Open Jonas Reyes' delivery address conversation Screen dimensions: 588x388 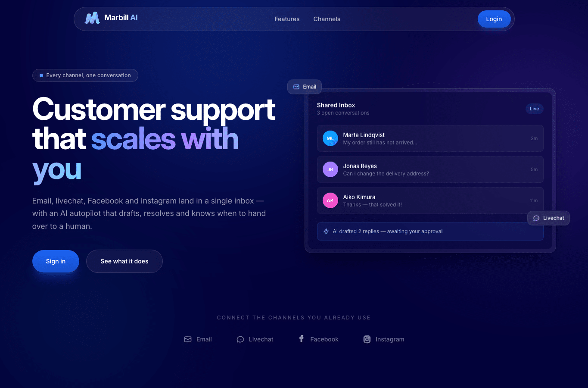[430, 169]
